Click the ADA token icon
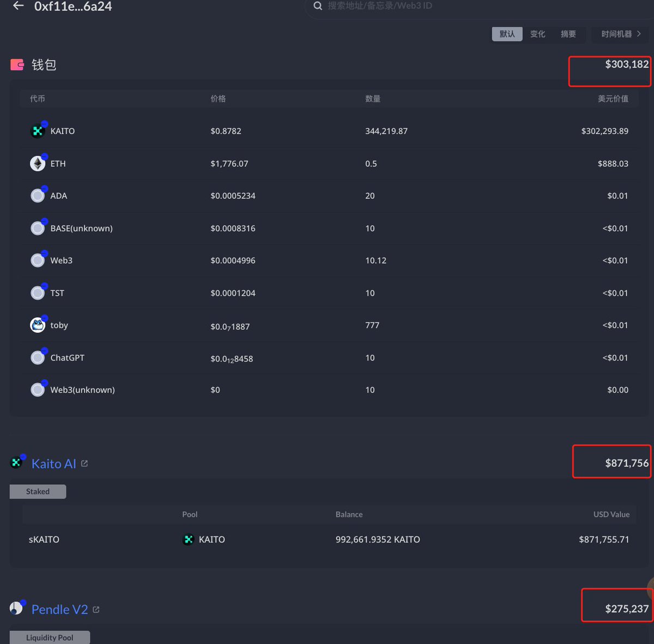654x644 pixels. click(38, 196)
